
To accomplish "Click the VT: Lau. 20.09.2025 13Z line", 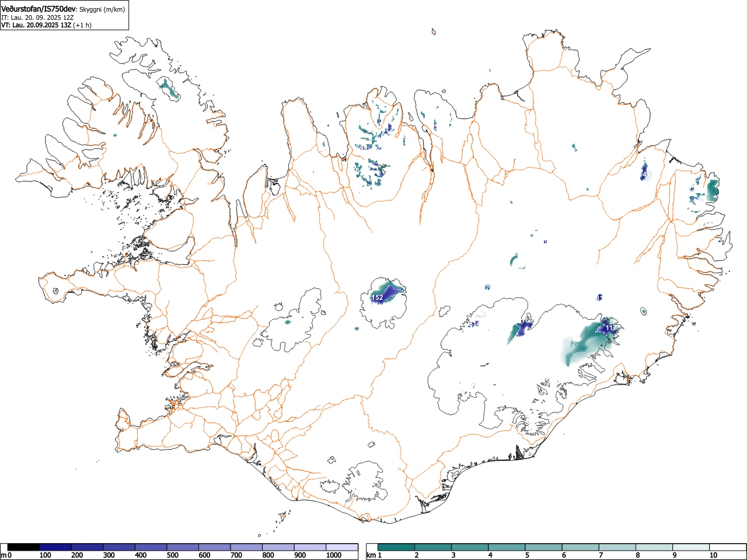I will pos(36,25).
